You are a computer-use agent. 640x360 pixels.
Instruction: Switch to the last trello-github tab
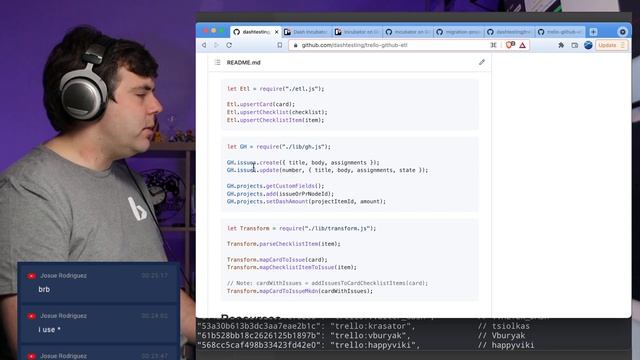(560, 32)
